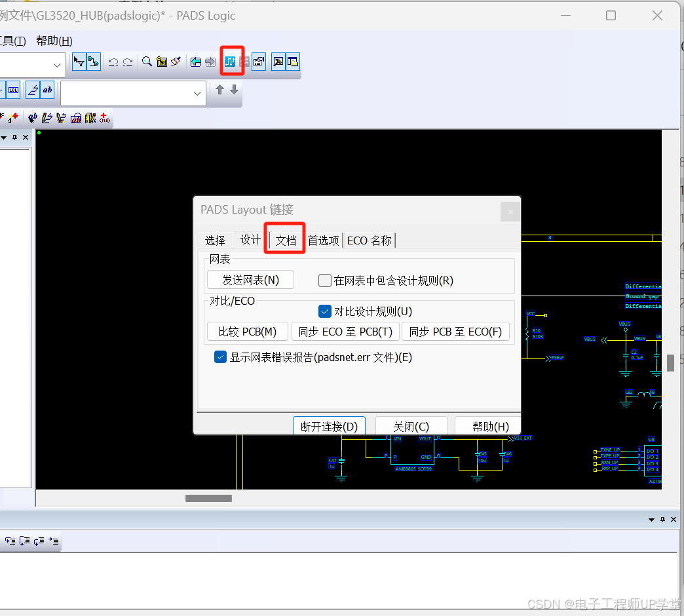This screenshot has width=684, height=616.
Task: Select the line style icon
Action: coord(33,90)
